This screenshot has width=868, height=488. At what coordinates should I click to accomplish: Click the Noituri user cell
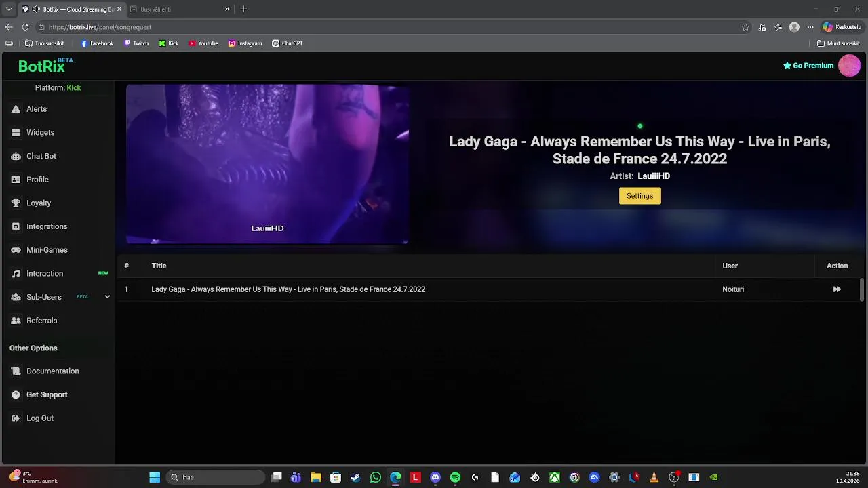(x=733, y=289)
